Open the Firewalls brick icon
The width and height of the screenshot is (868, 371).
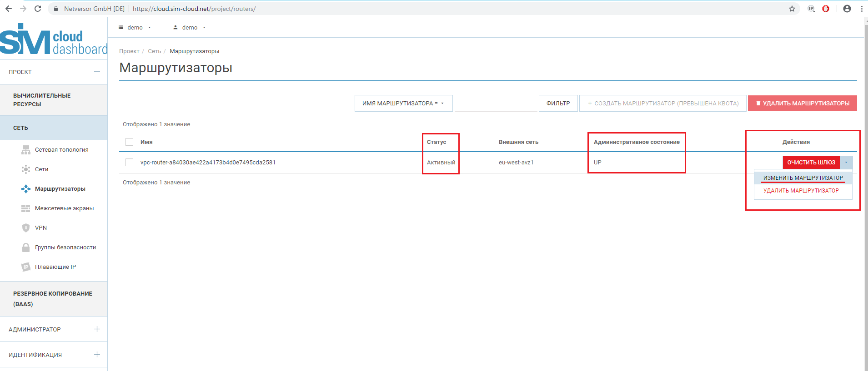pyautogui.click(x=26, y=208)
